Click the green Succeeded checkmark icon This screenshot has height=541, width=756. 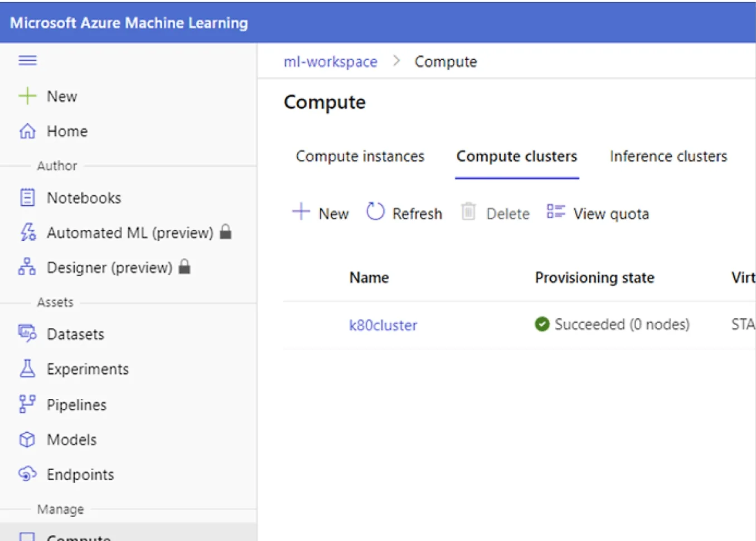click(542, 323)
